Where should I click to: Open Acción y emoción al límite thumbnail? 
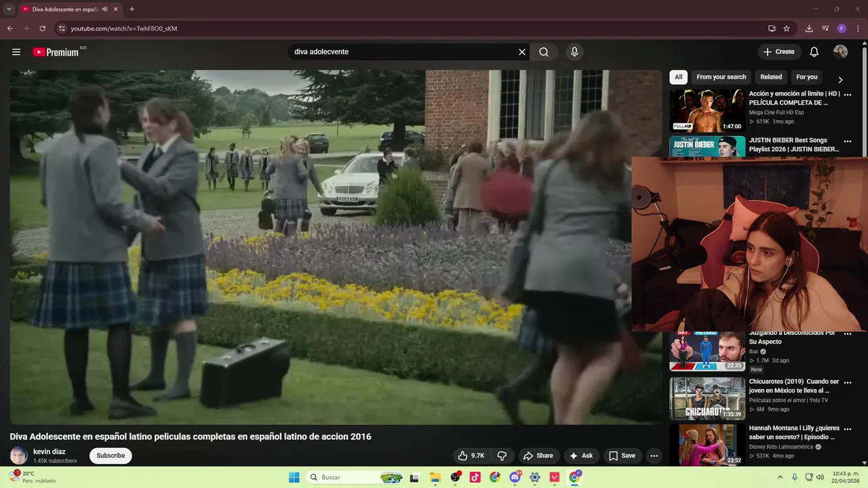[707, 110]
